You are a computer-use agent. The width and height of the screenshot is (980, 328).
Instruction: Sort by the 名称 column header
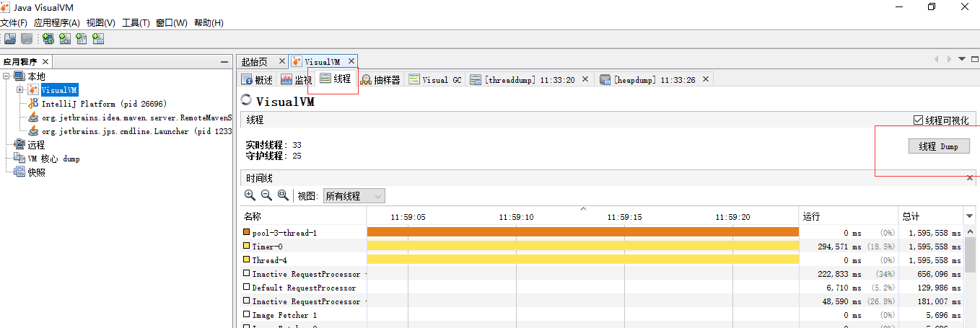(303, 216)
